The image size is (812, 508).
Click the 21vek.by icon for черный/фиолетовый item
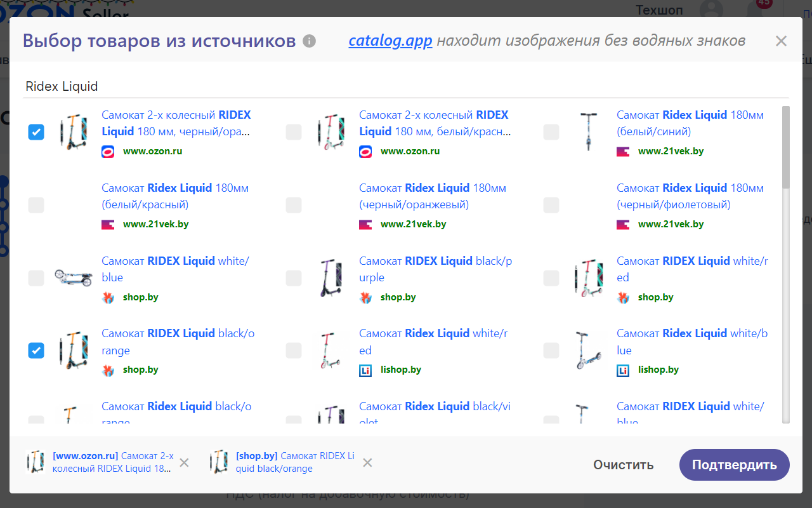(x=622, y=224)
